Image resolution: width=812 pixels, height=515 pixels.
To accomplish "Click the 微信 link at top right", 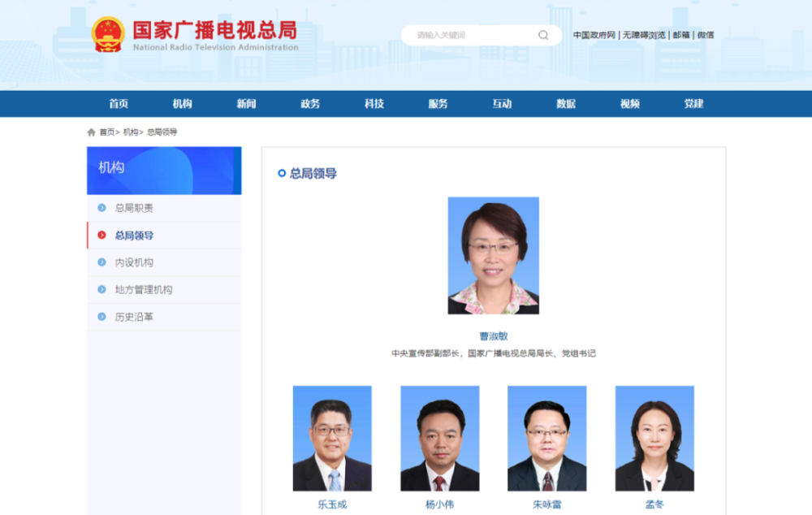I will pyautogui.click(x=705, y=35).
